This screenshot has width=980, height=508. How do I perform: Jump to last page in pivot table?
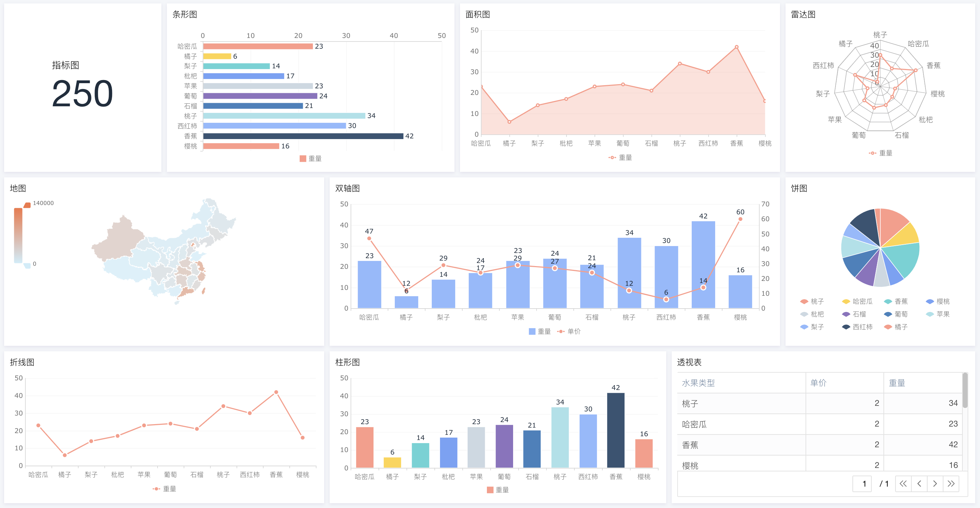tap(951, 483)
